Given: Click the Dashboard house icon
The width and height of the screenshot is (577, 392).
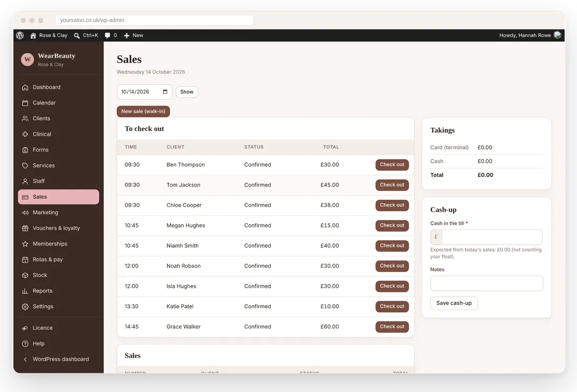Looking at the screenshot, I should (25, 88).
